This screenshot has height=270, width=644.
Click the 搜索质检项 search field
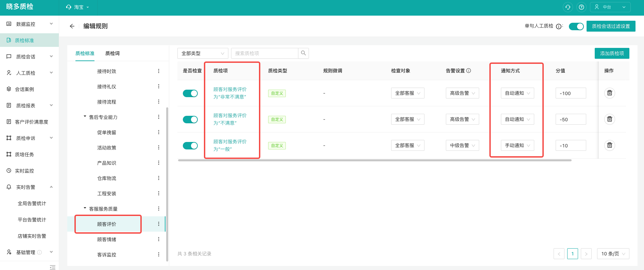coord(265,53)
